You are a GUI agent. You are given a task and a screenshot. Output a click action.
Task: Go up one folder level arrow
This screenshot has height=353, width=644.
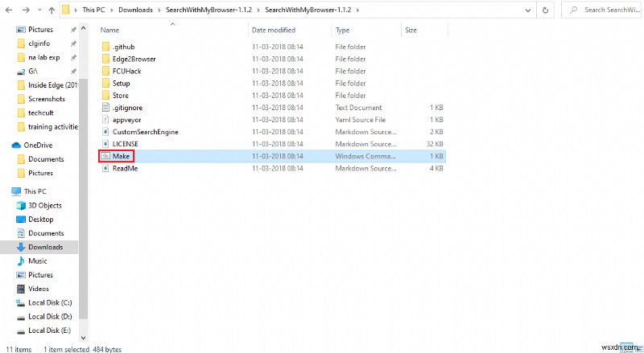pos(52,10)
